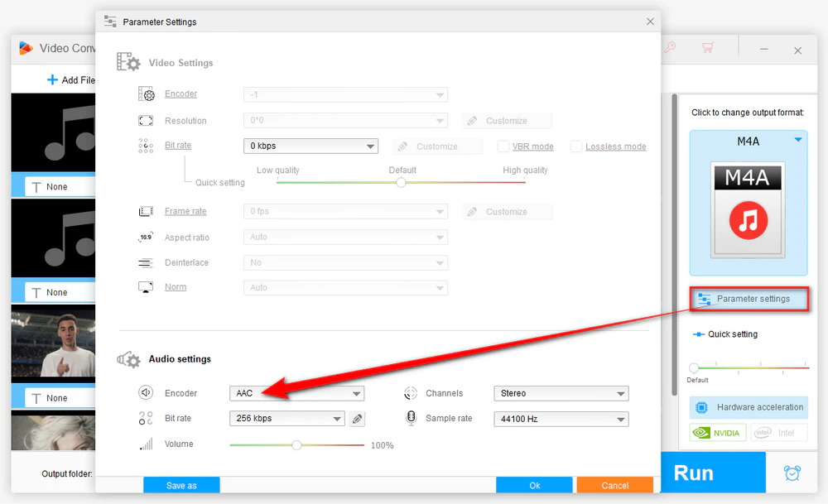The image size is (828, 504).
Task: Click the 16:9 Aspect ratio icon
Action: click(x=146, y=238)
